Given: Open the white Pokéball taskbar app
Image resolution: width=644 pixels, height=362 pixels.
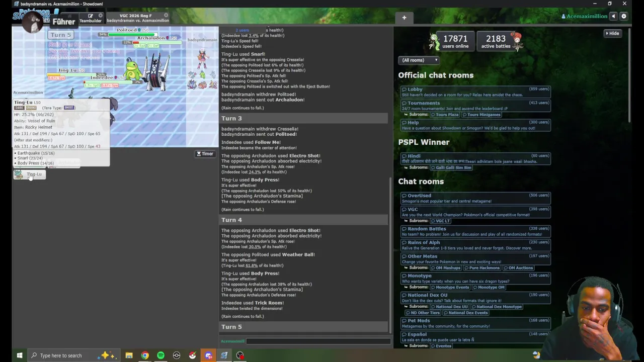Looking at the screenshot, I should click(x=177, y=355).
